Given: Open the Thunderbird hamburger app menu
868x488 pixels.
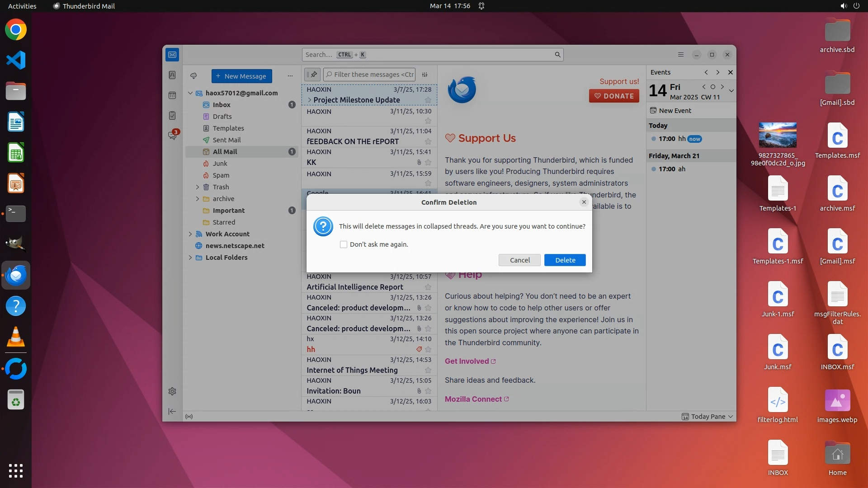Looking at the screenshot, I should (x=681, y=55).
